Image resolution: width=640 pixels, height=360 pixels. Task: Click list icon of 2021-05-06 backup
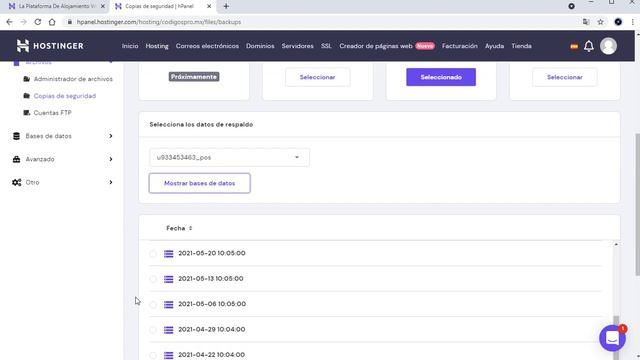click(169, 304)
